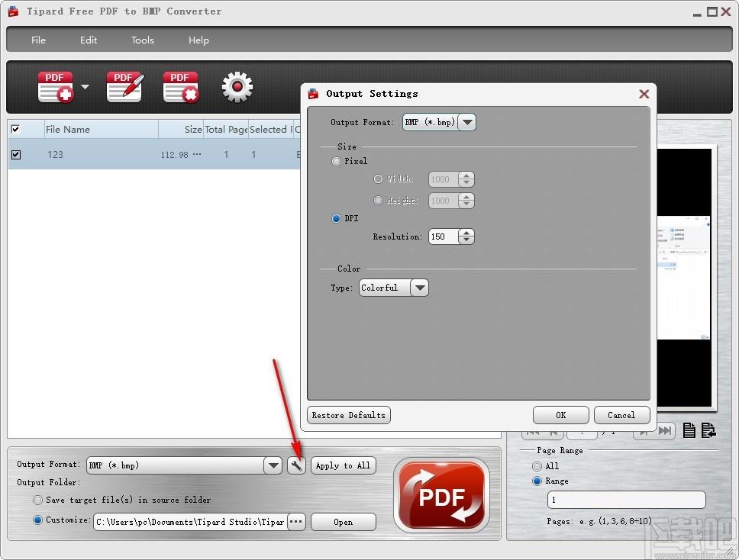This screenshot has height=560, width=739.
Task: Uncheck the file 123 checkbox
Action: coord(15,154)
